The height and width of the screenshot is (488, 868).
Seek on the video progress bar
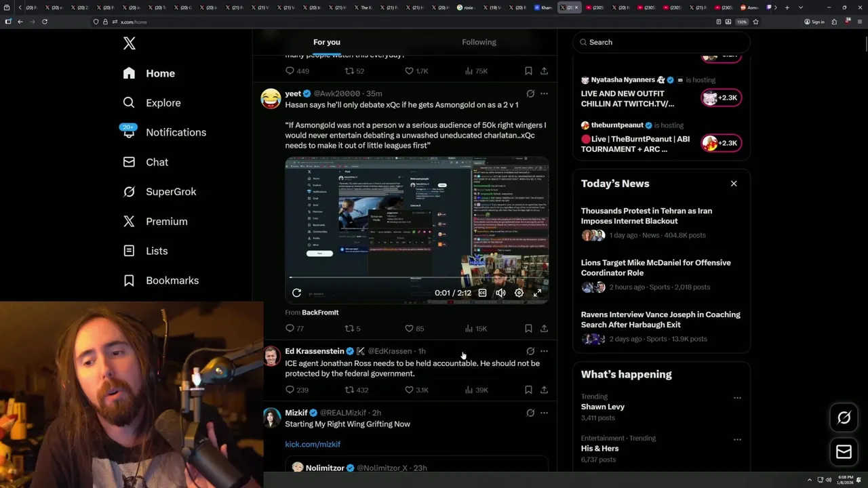click(416, 277)
